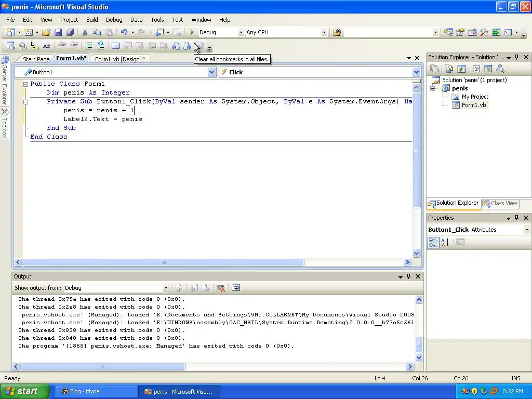This screenshot has height=399, width=532.
Task: Select Form1.vb in Solution Explorer
Action: click(x=474, y=105)
